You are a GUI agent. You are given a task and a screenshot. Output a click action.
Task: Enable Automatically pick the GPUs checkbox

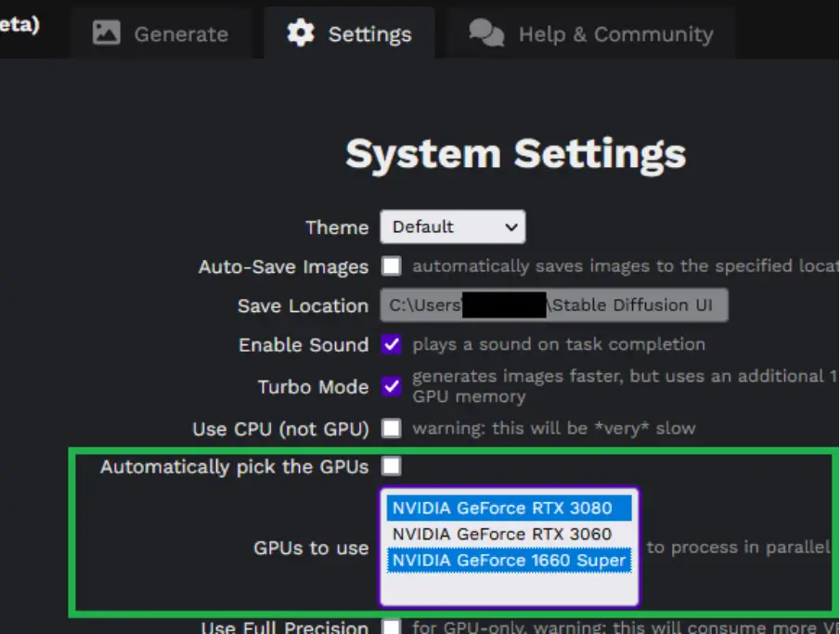392,466
